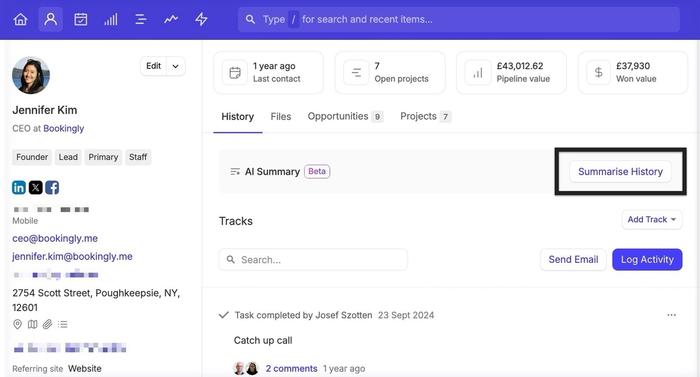
Task: Open the Projects list icon in navbar
Action: click(141, 19)
